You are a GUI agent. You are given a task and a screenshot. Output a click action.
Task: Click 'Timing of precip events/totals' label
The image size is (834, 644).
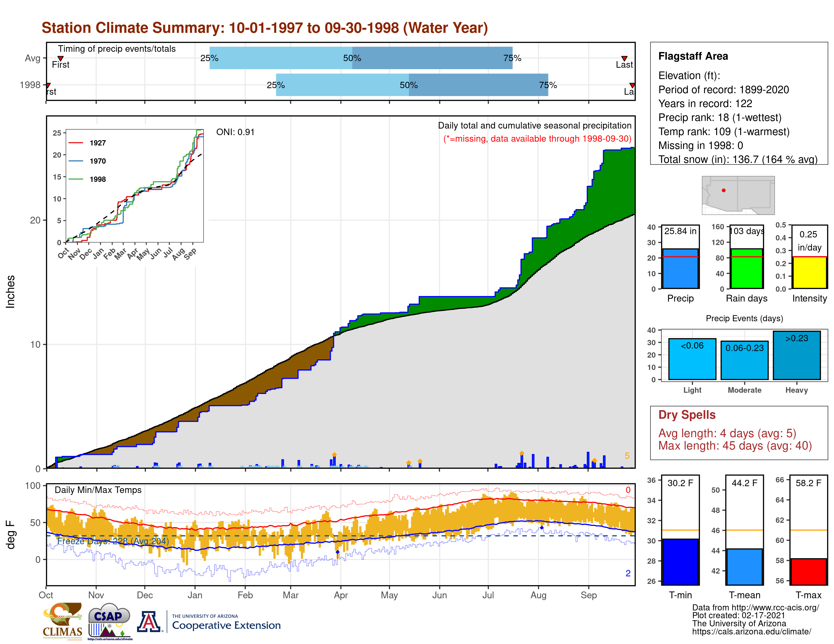(117, 49)
